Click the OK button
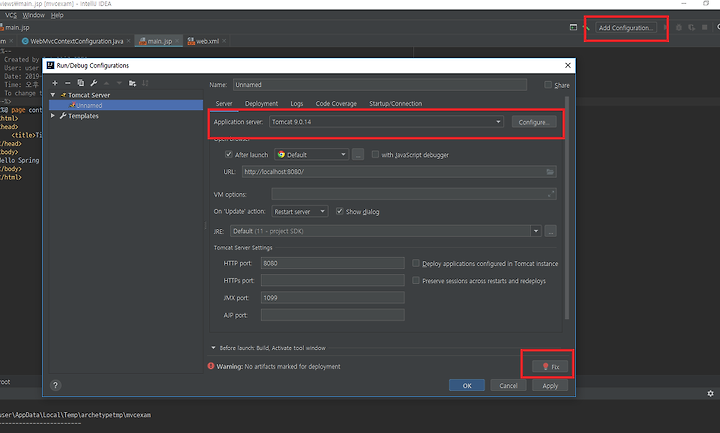Viewport: 720px width, 433px height. coord(467,385)
